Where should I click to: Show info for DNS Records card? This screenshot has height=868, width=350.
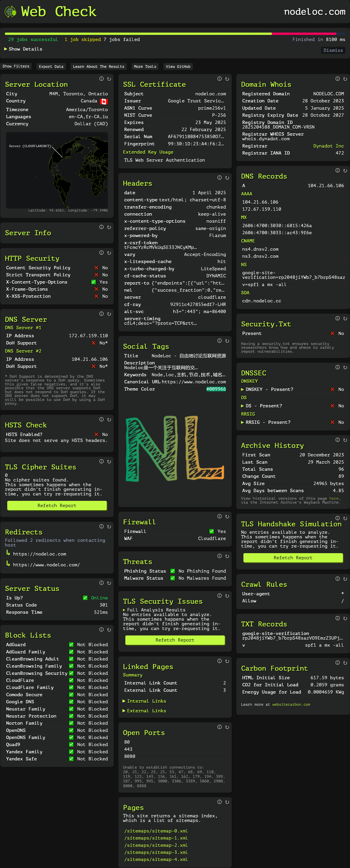(x=337, y=171)
